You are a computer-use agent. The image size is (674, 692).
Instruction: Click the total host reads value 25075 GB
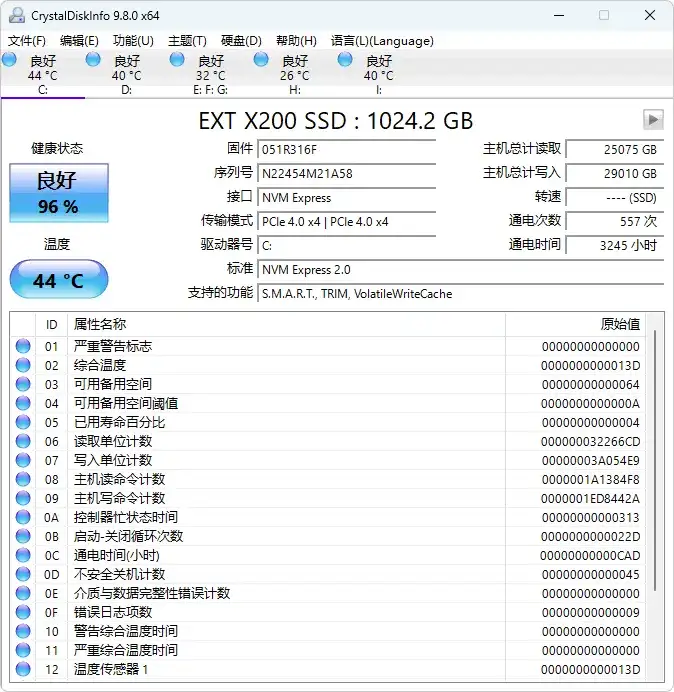point(615,149)
